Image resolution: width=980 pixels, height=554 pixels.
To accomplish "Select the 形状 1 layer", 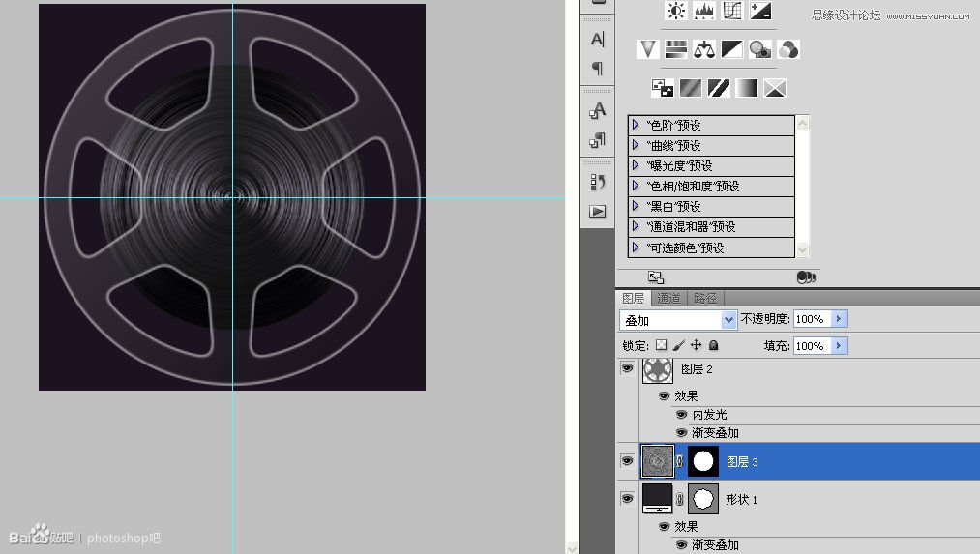I will (741, 499).
